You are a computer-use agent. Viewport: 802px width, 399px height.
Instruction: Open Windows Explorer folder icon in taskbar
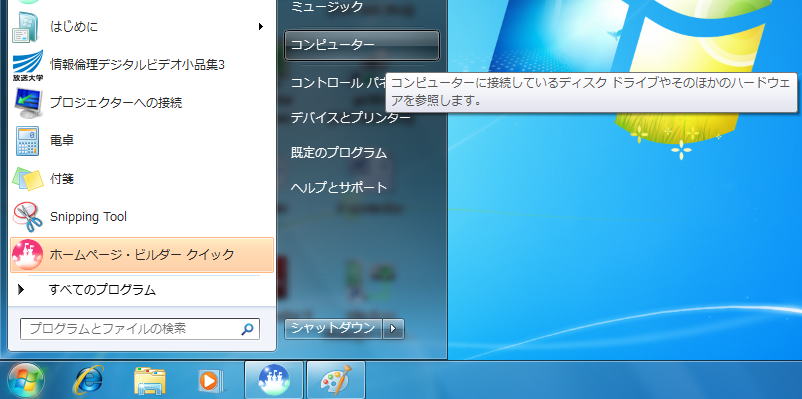tap(149, 381)
